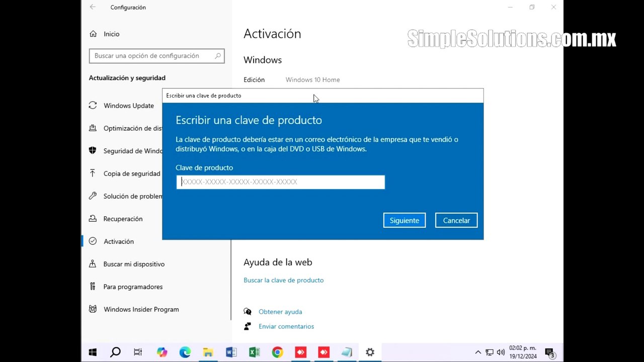Image resolution: width=644 pixels, height=362 pixels.
Task: Click the Activación page heading
Action: pos(272,34)
